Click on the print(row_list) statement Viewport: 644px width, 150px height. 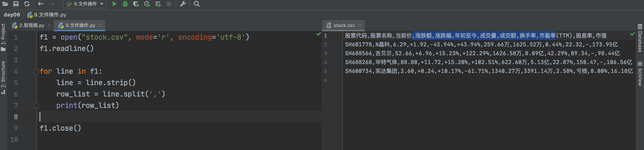[87, 105]
